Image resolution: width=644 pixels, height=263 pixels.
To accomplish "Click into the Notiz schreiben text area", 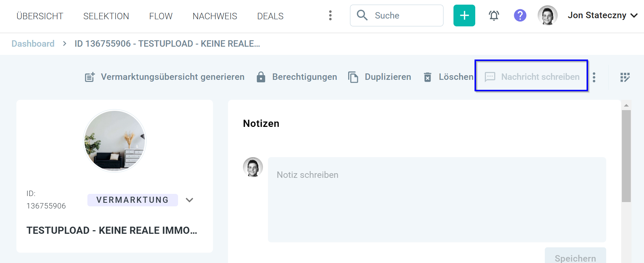I will pyautogui.click(x=437, y=200).
